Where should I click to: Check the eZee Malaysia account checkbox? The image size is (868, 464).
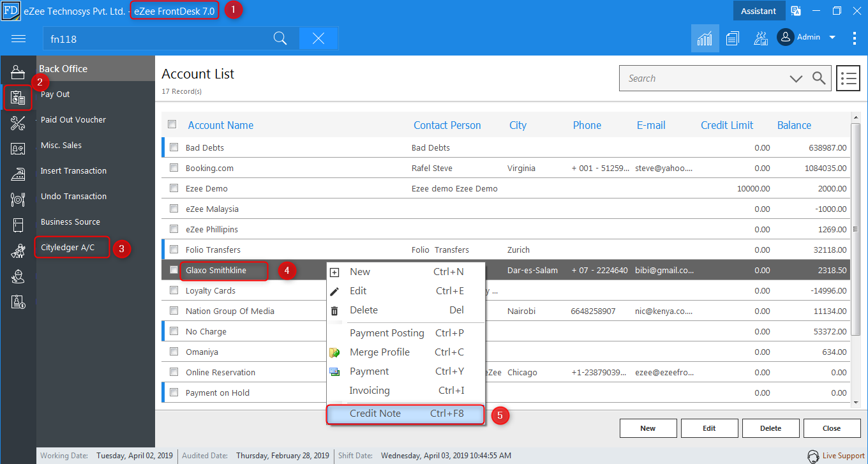point(174,209)
